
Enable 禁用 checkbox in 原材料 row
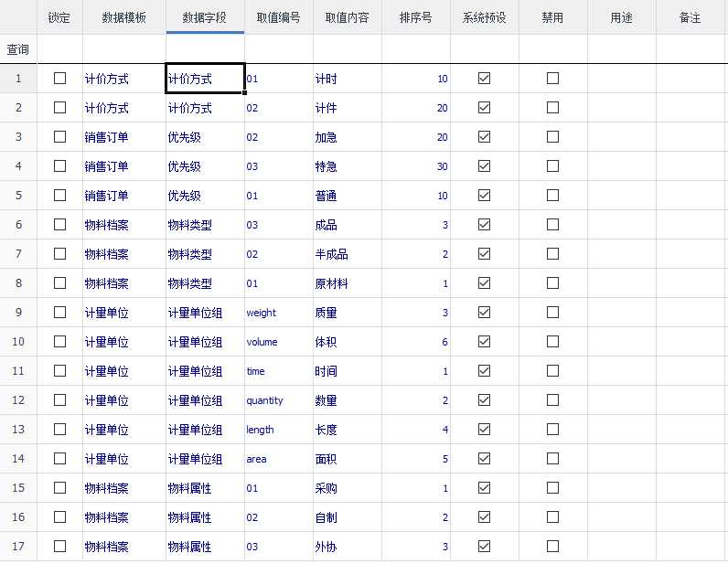(552, 282)
